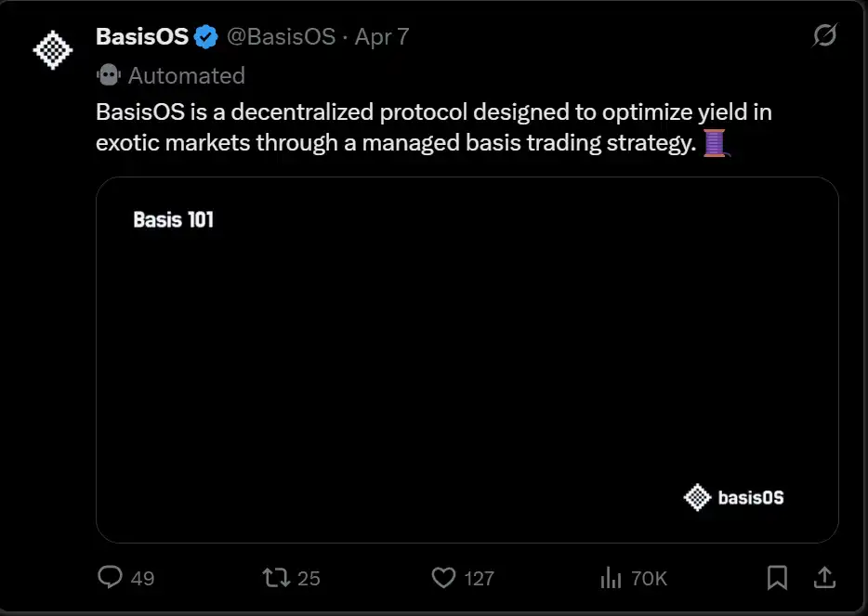Like the post with the heart icon
This screenshot has width=868, height=616.
[x=444, y=578]
